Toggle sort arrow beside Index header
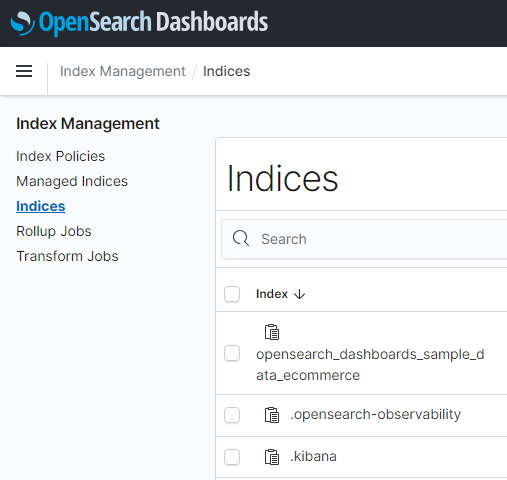The image size is (507, 480). tap(299, 294)
